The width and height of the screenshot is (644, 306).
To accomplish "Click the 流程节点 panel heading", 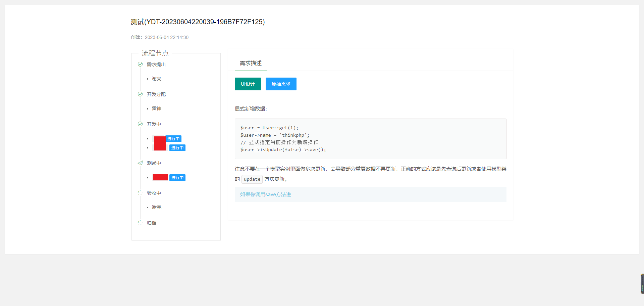I will coord(155,53).
